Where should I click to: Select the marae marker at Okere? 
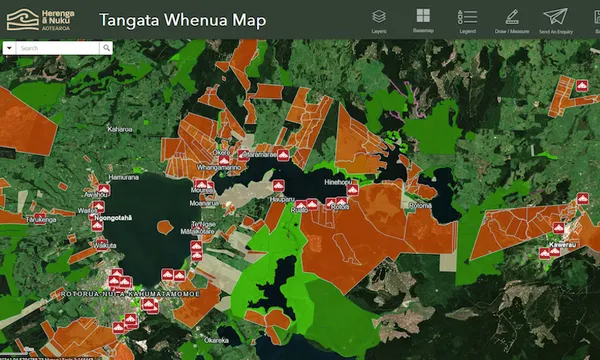(224, 160)
